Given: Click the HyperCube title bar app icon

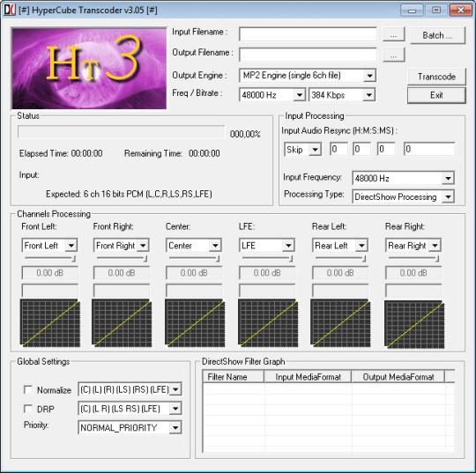Looking at the screenshot, I should pos(10,10).
